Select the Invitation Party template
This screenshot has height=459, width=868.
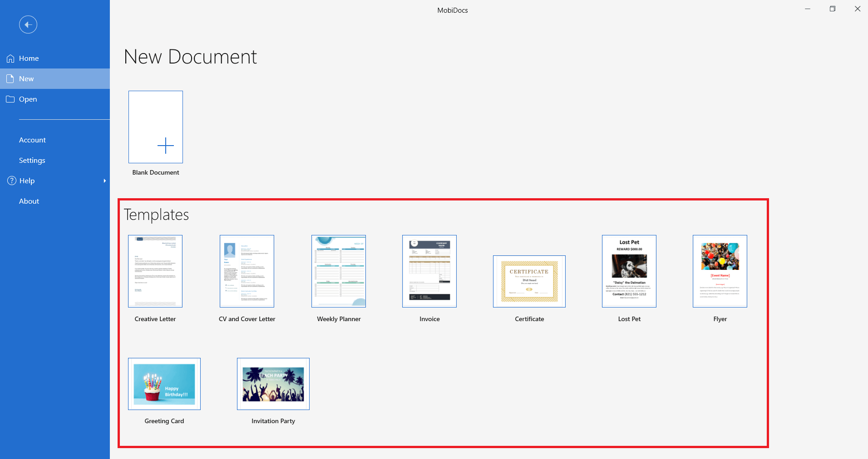[x=273, y=384]
